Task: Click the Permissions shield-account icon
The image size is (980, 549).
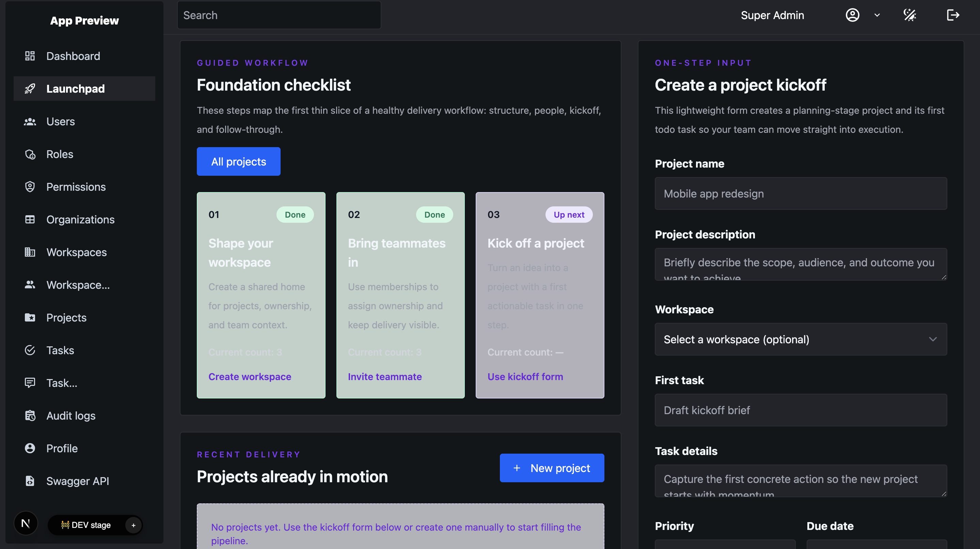Action: (30, 187)
